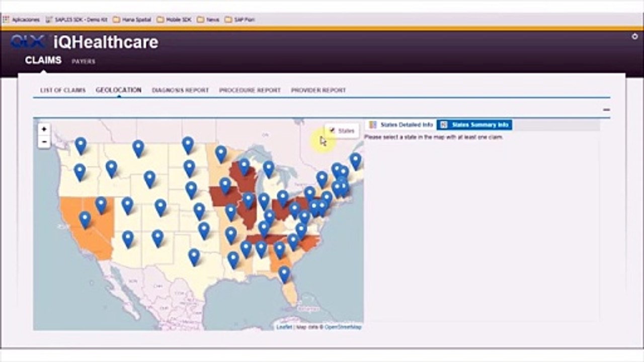This screenshot has width=644, height=362.
Task: Click the map marker on Oregon
Action: click(x=79, y=172)
